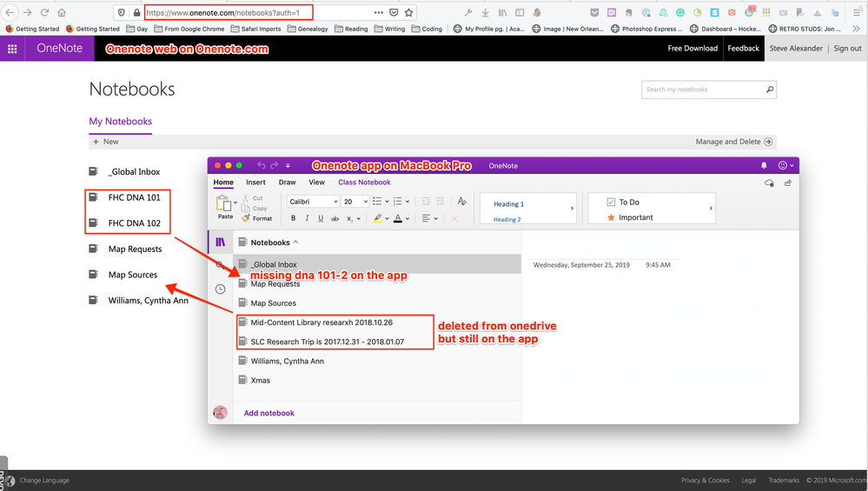
Task: Click the Undo arrow in title bar
Action: coord(262,165)
